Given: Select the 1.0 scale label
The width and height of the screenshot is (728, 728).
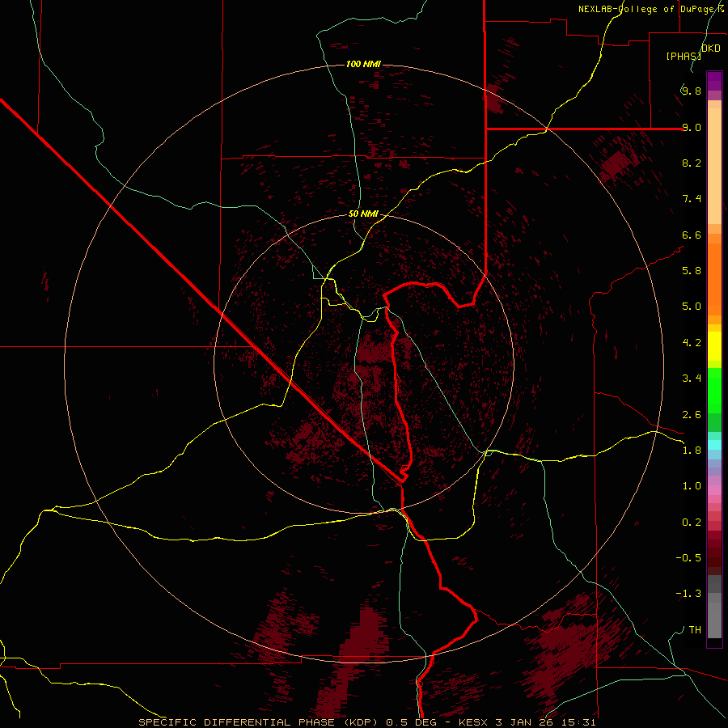Looking at the screenshot, I should [692, 486].
